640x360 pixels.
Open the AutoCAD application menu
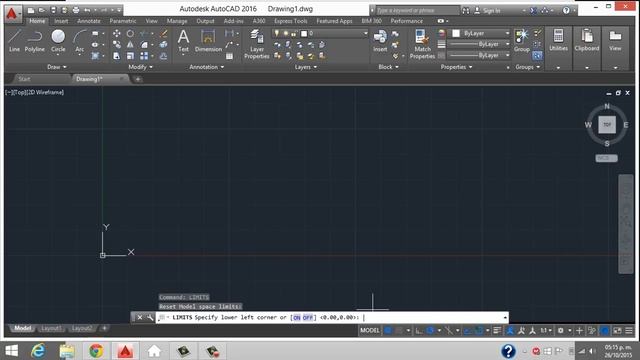tap(12, 13)
